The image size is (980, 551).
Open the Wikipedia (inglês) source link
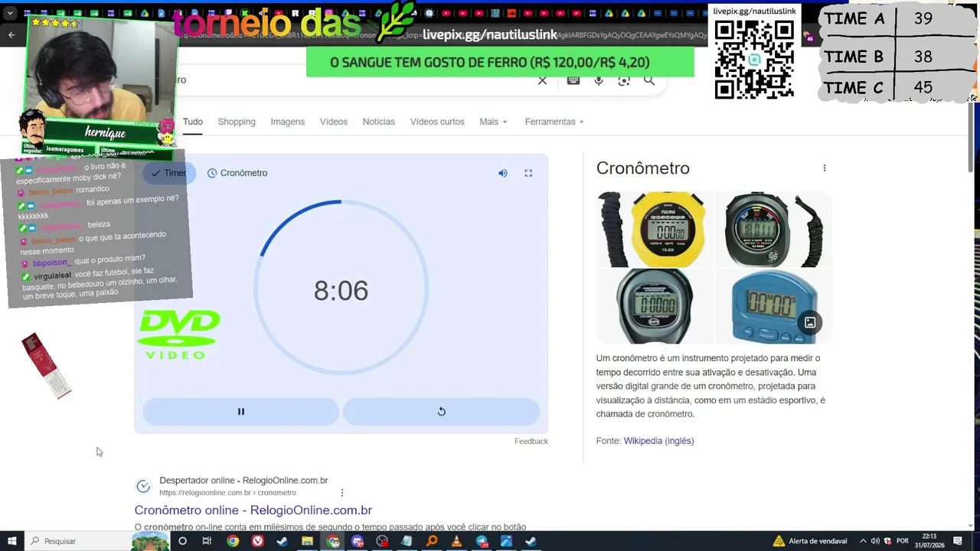[x=658, y=441]
